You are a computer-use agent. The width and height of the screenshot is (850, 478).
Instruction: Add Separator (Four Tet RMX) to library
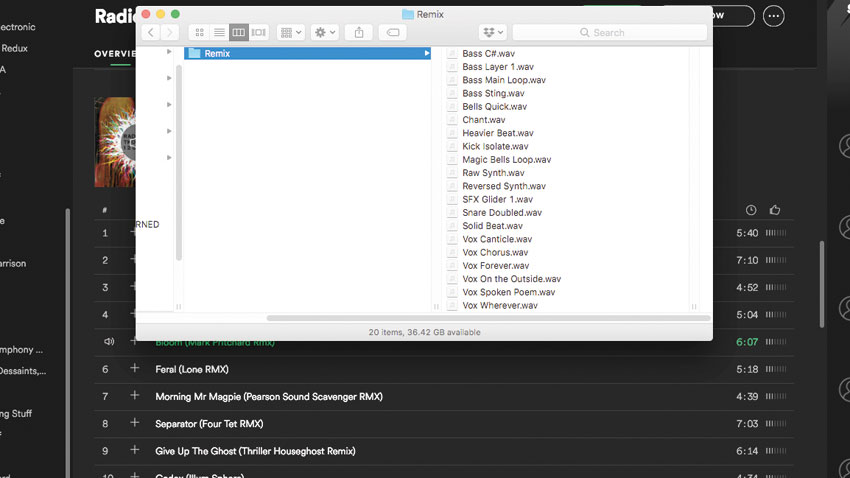(x=134, y=423)
